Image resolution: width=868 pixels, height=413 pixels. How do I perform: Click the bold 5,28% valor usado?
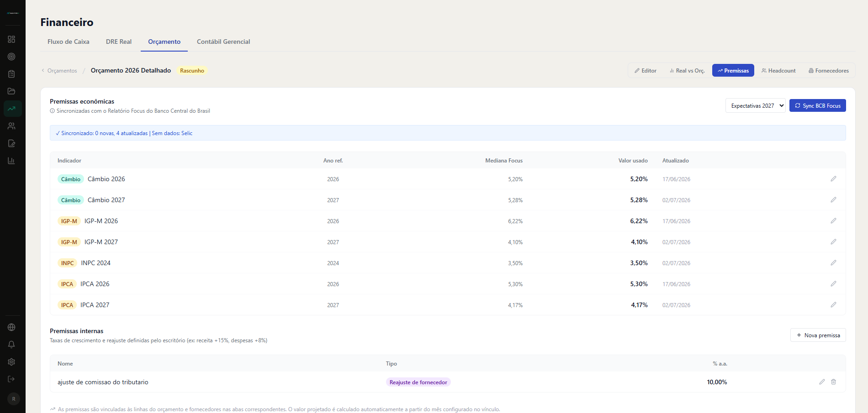click(x=639, y=200)
